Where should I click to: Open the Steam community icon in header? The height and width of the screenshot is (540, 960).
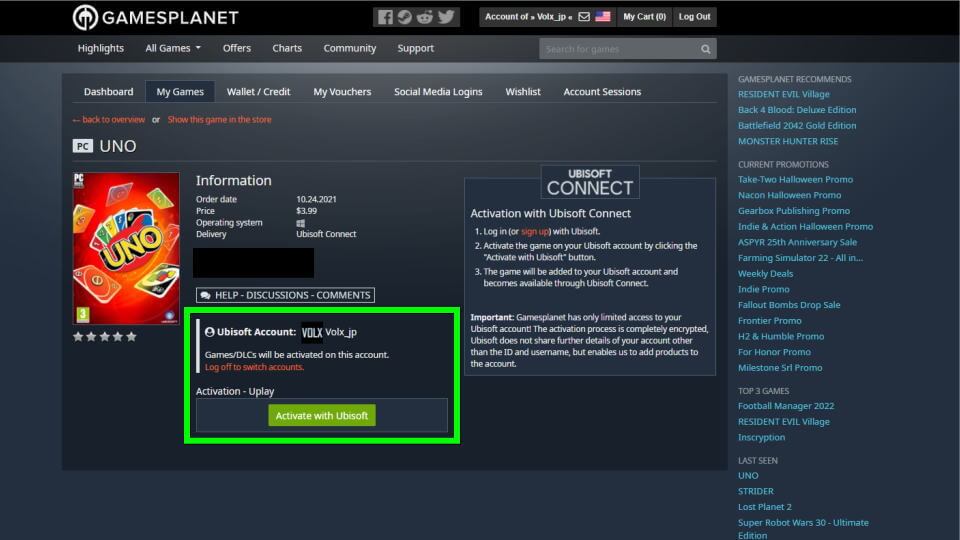tap(405, 17)
